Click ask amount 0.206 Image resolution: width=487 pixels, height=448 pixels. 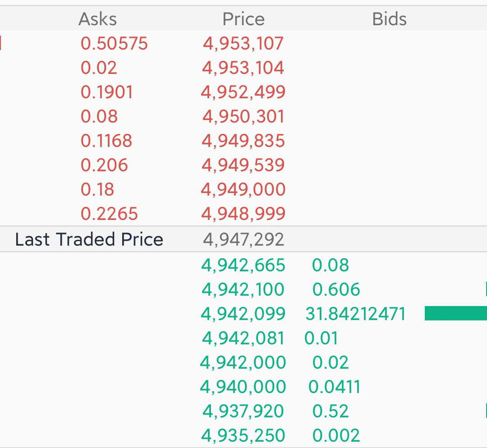104,165
